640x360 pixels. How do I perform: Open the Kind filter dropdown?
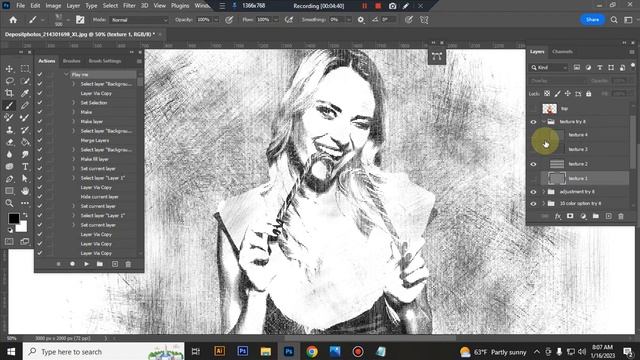click(549, 67)
